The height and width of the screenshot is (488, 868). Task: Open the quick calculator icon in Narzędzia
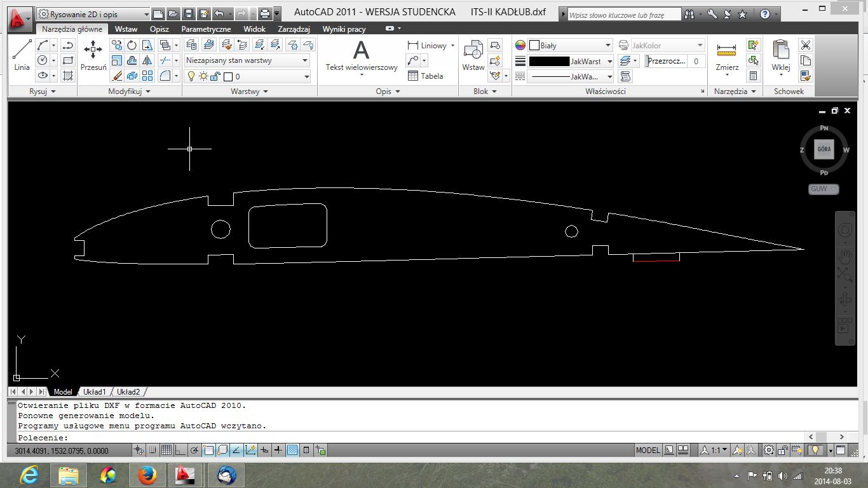(754, 76)
